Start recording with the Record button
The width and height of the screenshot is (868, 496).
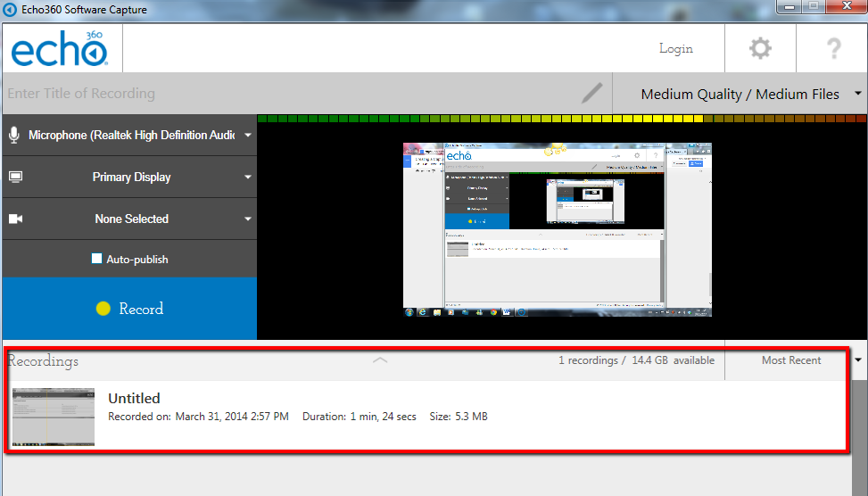click(129, 309)
